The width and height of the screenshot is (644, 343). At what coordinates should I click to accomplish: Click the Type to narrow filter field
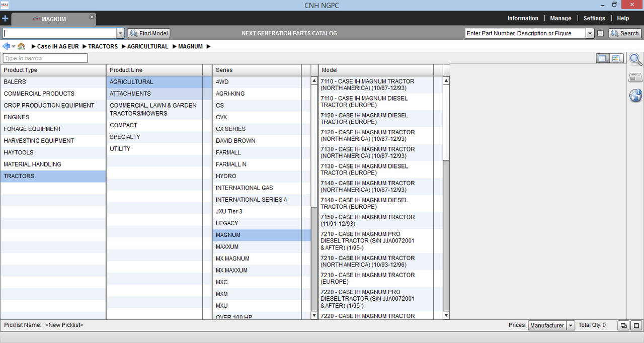(45, 58)
